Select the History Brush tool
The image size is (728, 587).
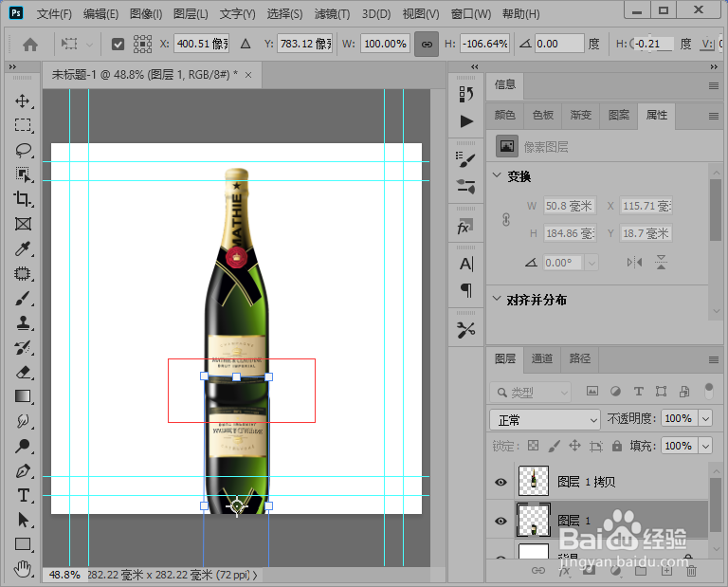[23, 347]
